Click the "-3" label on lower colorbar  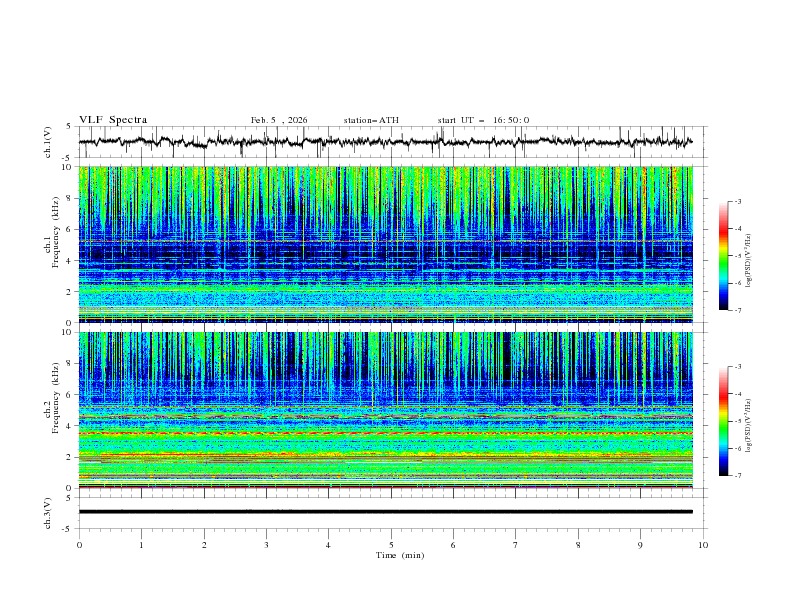tap(737, 367)
